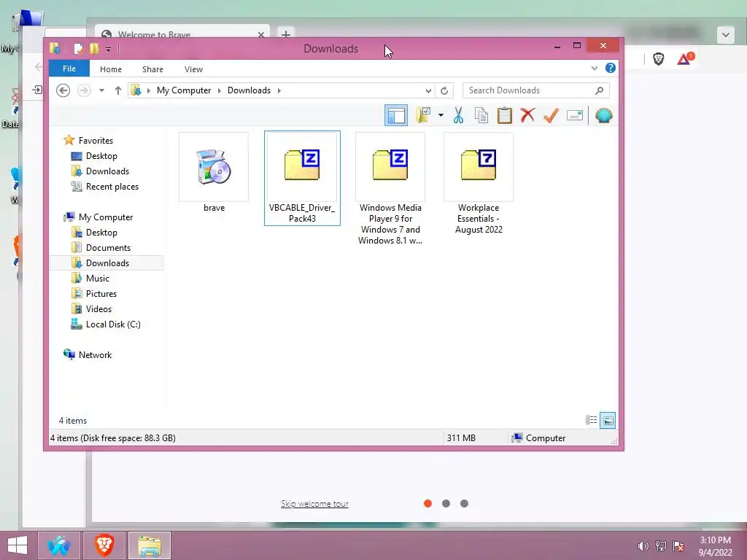Select the third welcome tour dot in Brave

[x=464, y=503]
